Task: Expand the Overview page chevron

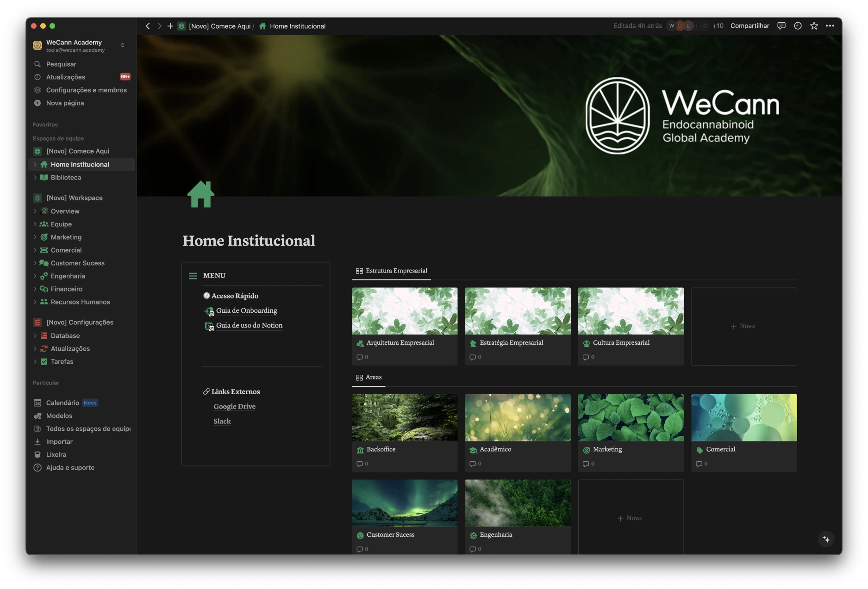Action: 35,211
